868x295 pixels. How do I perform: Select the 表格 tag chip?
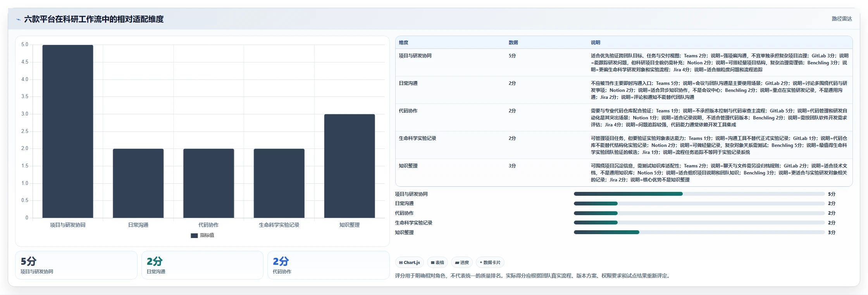437,262
